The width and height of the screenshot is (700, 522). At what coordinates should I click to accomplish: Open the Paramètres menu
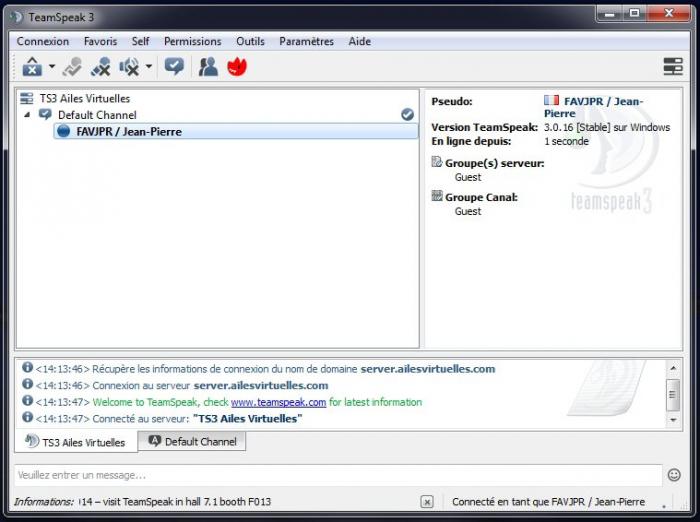click(306, 41)
